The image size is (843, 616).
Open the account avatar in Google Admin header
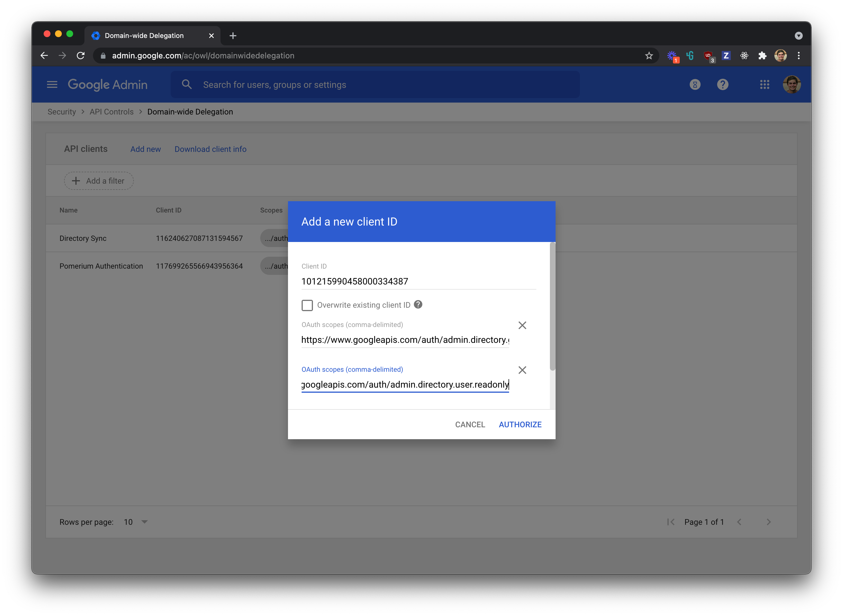pyautogui.click(x=791, y=84)
